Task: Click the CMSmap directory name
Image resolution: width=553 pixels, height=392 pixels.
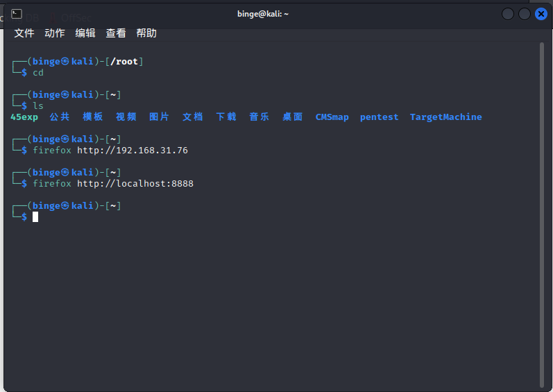Action: [332, 117]
